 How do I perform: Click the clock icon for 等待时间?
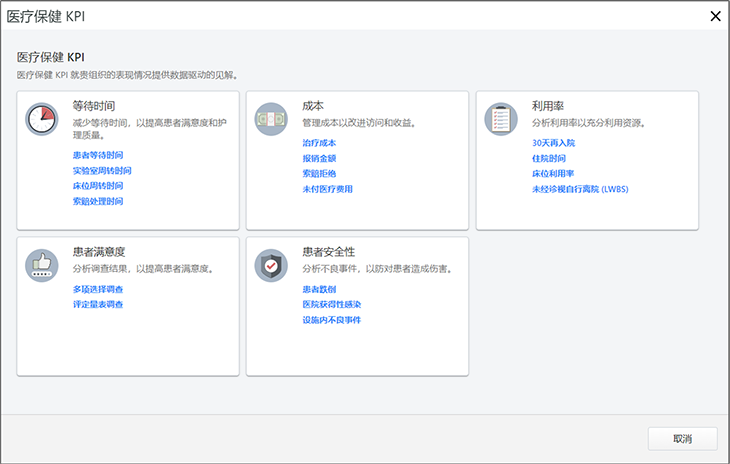pyautogui.click(x=42, y=119)
